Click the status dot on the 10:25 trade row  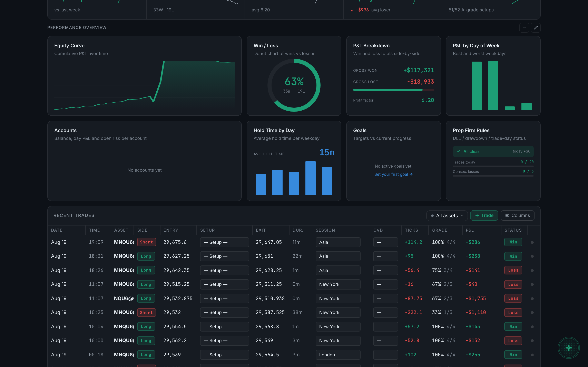tap(532, 313)
